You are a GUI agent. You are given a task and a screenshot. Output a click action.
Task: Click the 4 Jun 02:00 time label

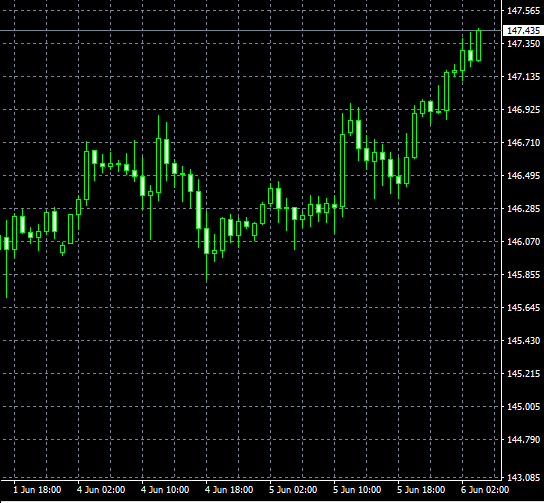[x=101, y=490]
